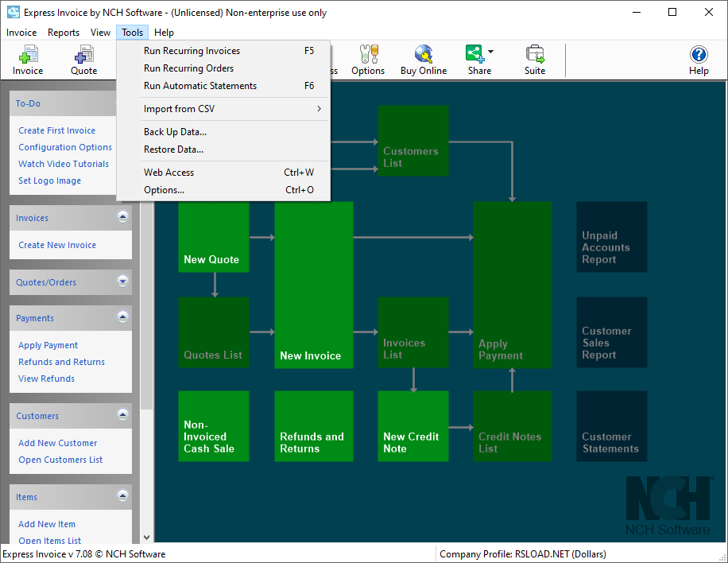Open the Watch Video Tutorials link
The height and width of the screenshot is (563, 728).
(64, 164)
